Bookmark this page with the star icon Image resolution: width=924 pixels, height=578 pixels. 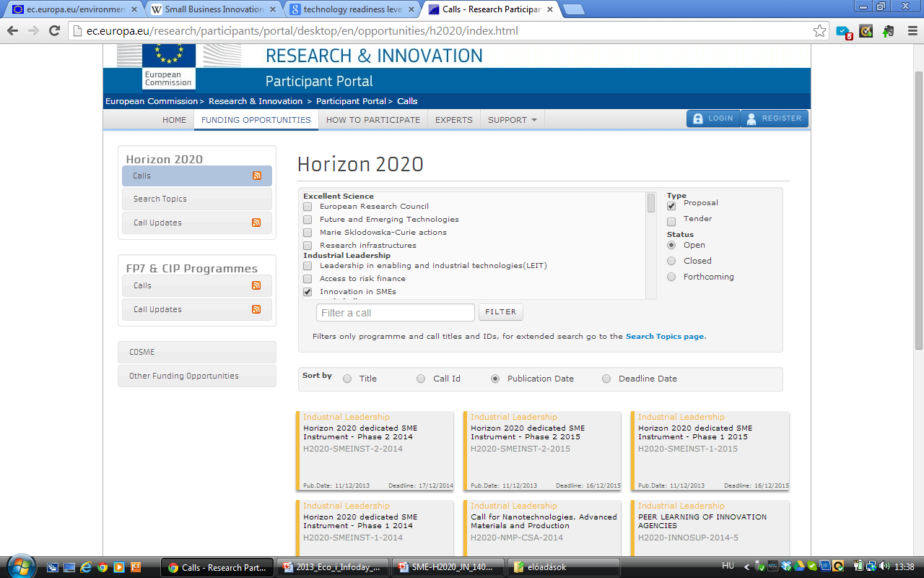pyautogui.click(x=819, y=31)
